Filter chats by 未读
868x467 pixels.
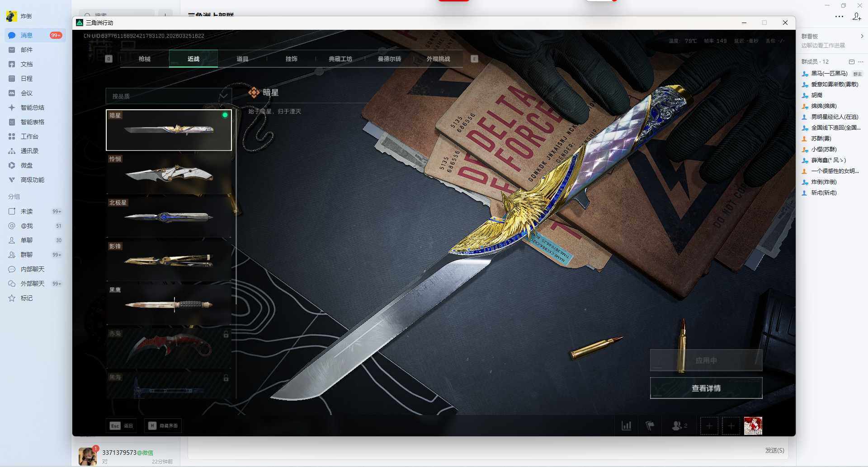point(35,211)
